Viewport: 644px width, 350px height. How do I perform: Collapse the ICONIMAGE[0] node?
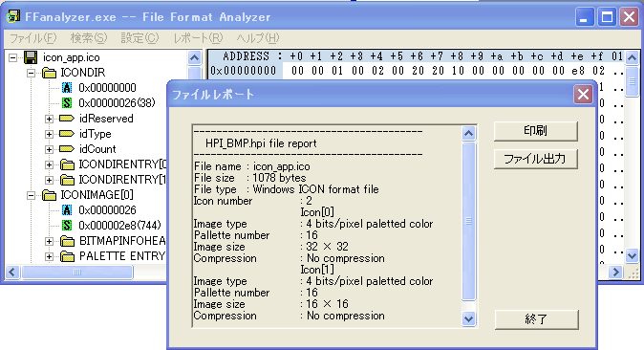(x=32, y=195)
